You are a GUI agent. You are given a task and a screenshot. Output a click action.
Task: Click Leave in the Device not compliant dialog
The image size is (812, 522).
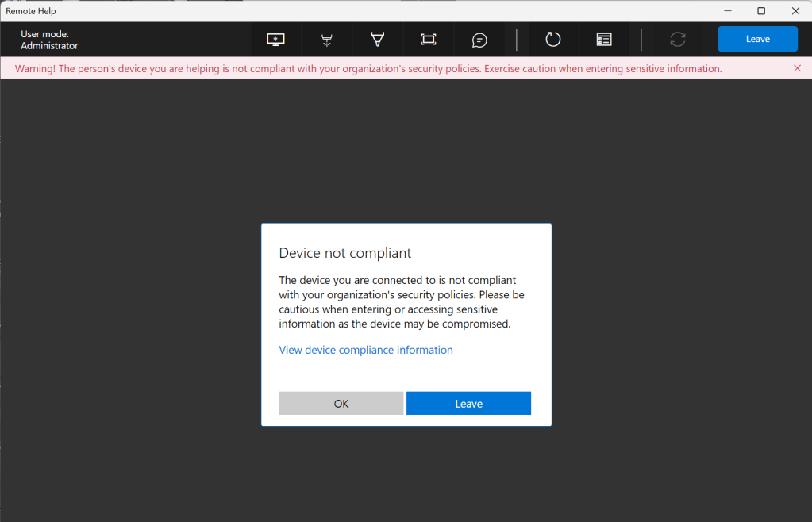(x=468, y=404)
